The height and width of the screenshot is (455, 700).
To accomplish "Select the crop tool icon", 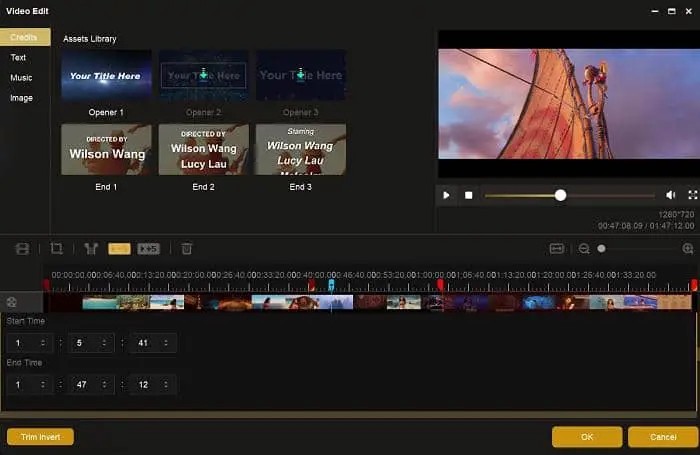I will (57, 248).
